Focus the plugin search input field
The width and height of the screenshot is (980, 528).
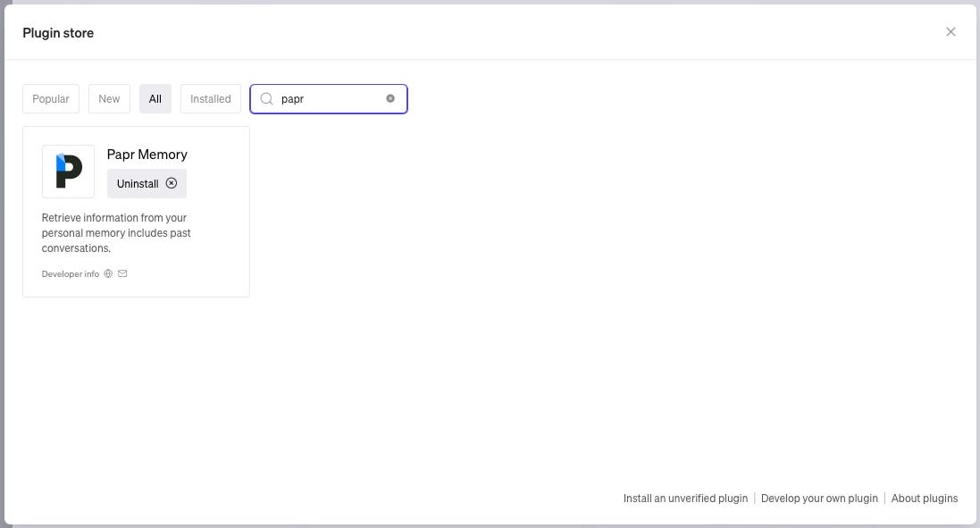329,99
